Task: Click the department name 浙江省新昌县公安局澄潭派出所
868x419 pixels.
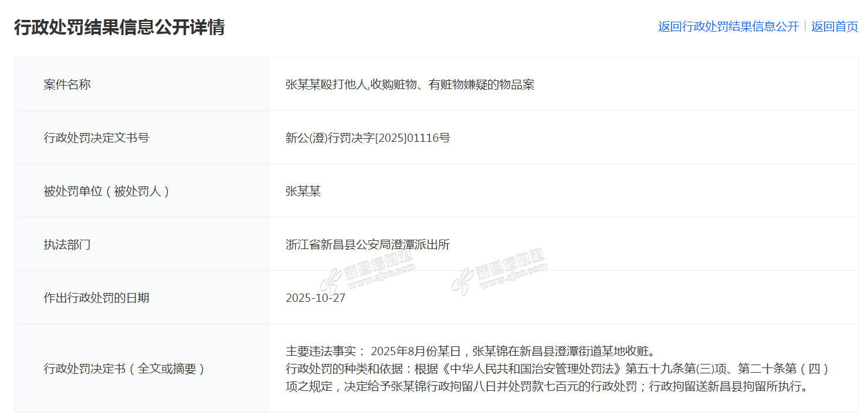Action: (x=368, y=244)
